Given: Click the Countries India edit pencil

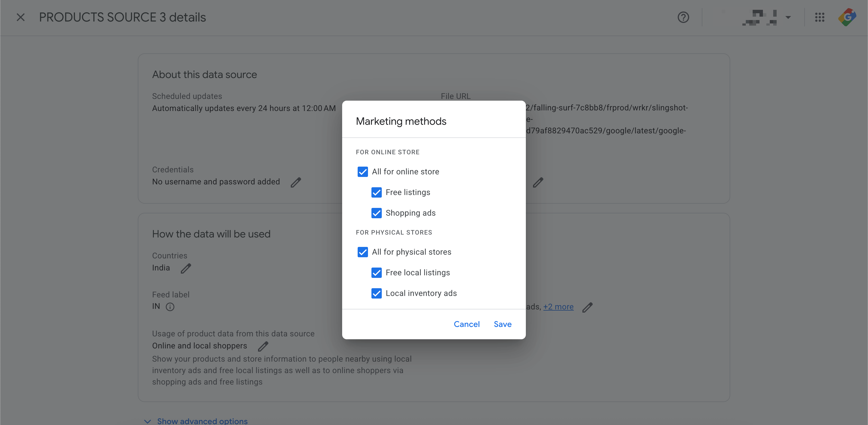Looking at the screenshot, I should click(186, 268).
